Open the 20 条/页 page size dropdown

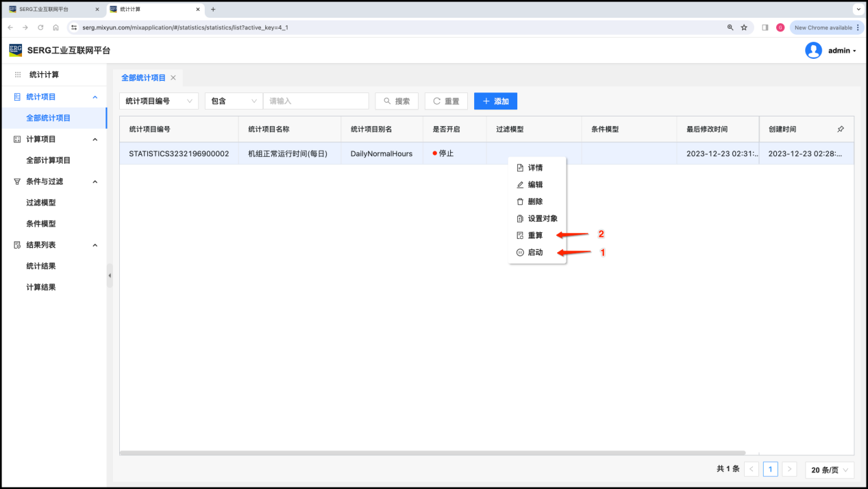pos(829,470)
